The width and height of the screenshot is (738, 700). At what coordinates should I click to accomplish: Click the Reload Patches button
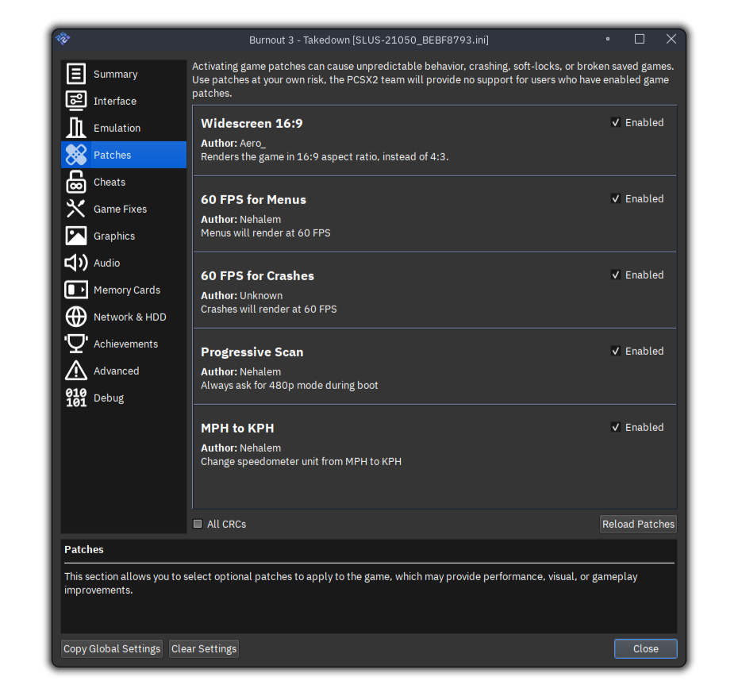pos(638,524)
